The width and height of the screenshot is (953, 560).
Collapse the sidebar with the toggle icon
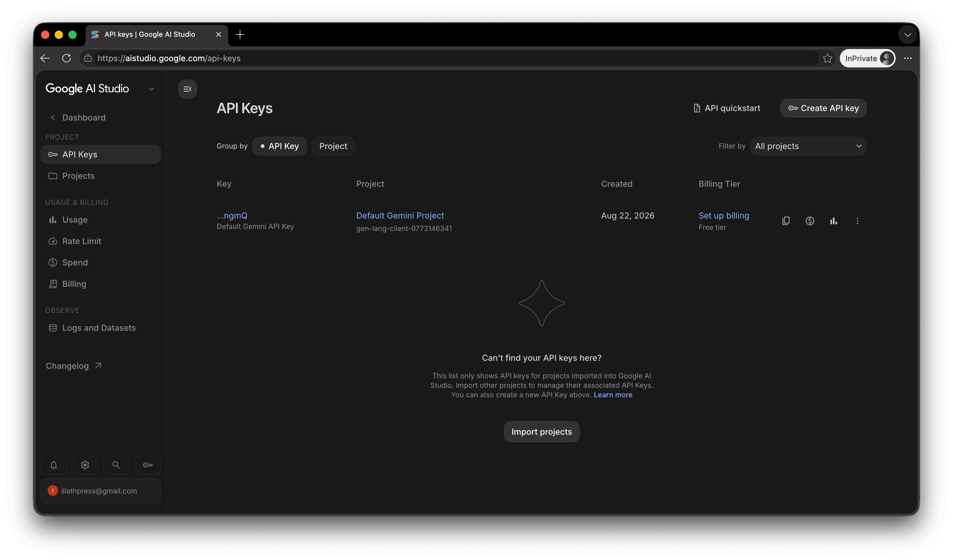[x=187, y=89]
